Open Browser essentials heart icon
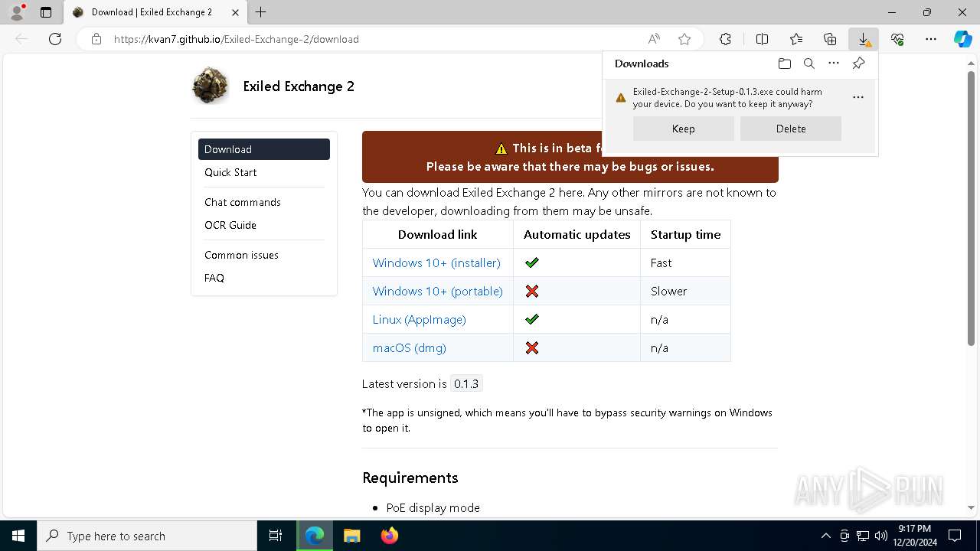The image size is (980, 551). 897,39
